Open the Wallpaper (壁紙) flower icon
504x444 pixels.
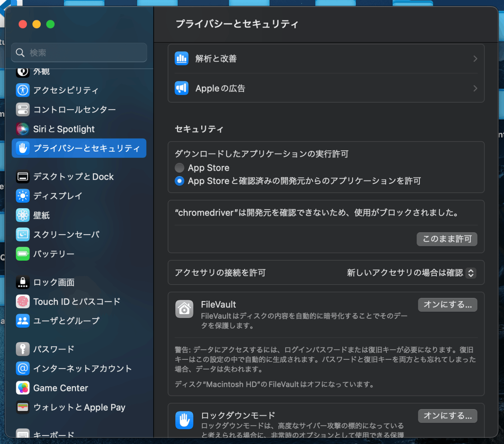pos(23,215)
